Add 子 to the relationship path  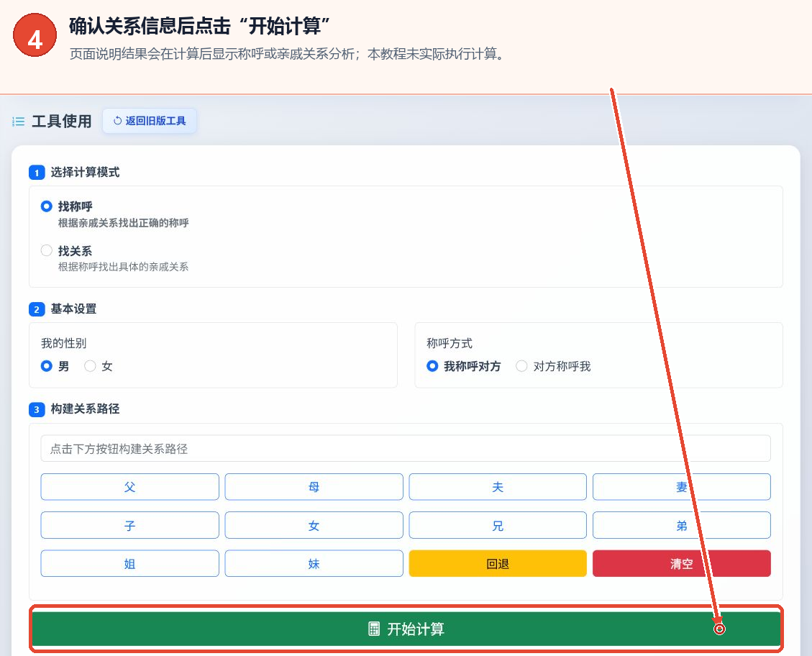(130, 526)
